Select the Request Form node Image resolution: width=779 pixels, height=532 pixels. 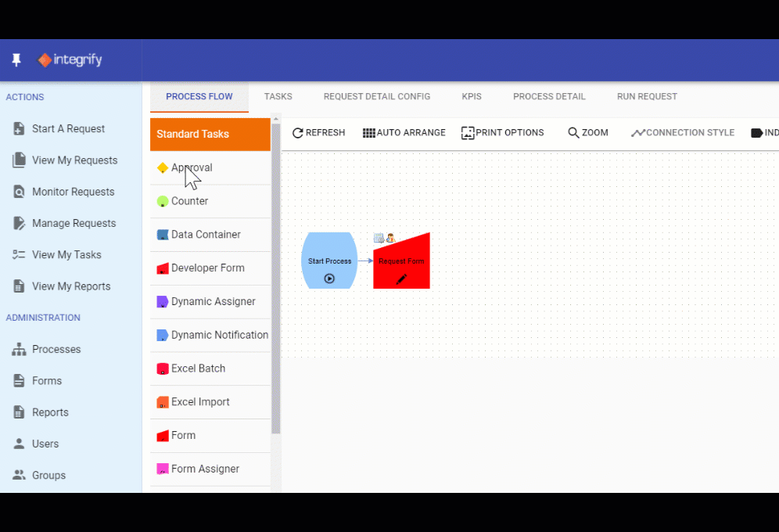click(x=401, y=261)
